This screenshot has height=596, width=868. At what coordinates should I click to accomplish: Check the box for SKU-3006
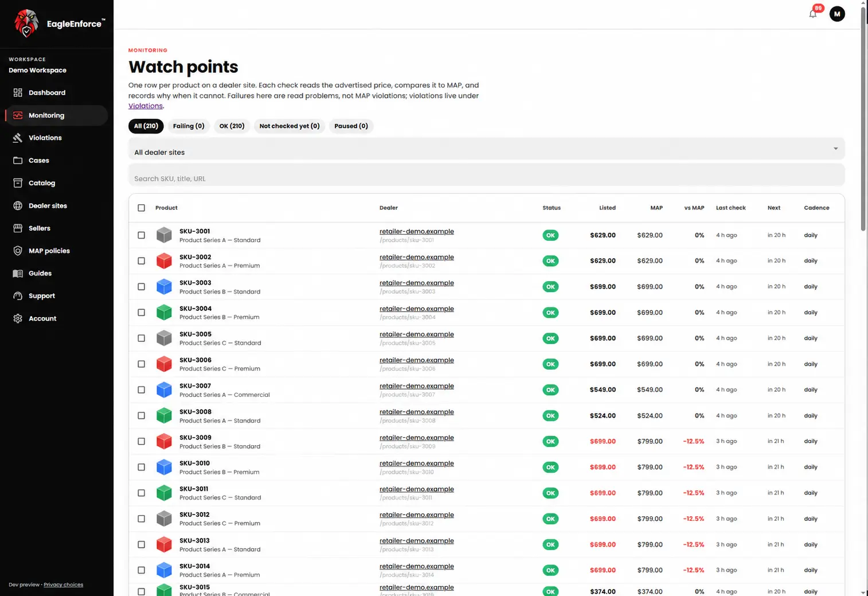(142, 364)
